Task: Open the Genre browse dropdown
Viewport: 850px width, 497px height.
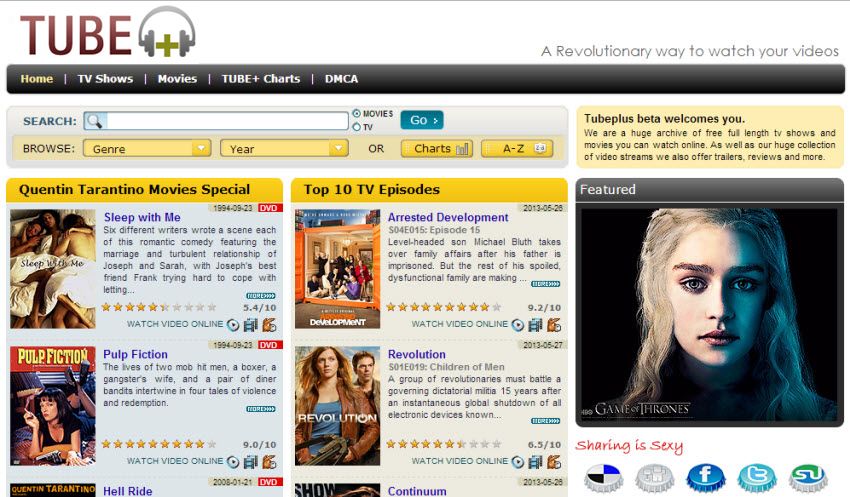Action: (147, 149)
